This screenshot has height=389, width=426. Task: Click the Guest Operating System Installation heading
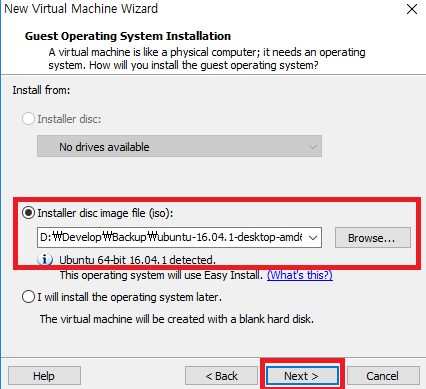[128, 36]
